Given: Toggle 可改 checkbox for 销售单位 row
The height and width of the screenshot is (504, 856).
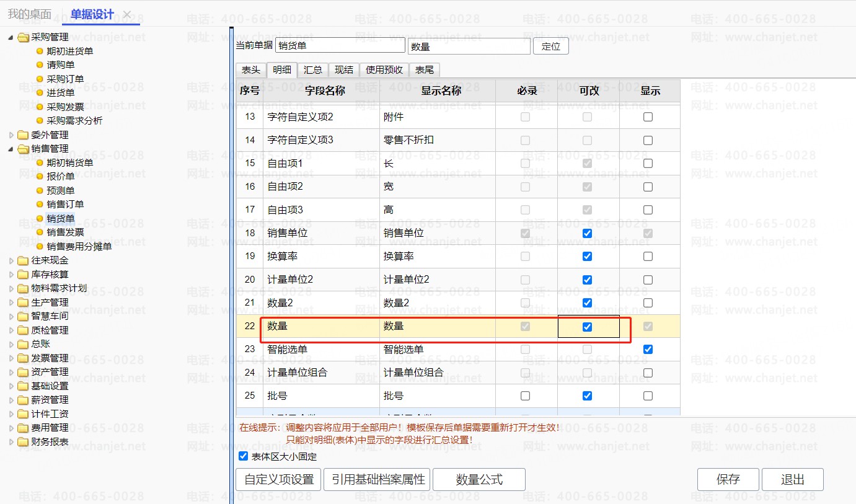Looking at the screenshot, I should coord(588,234).
